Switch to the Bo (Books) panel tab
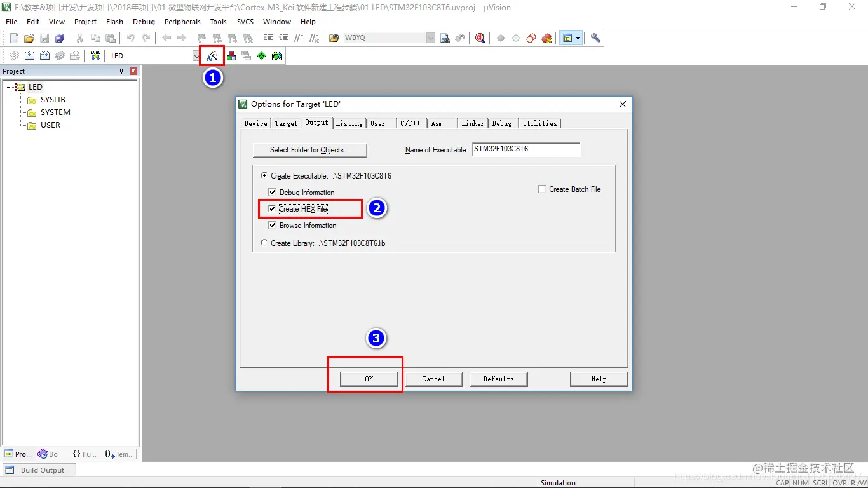Image resolution: width=868 pixels, height=488 pixels. click(x=48, y=454)
